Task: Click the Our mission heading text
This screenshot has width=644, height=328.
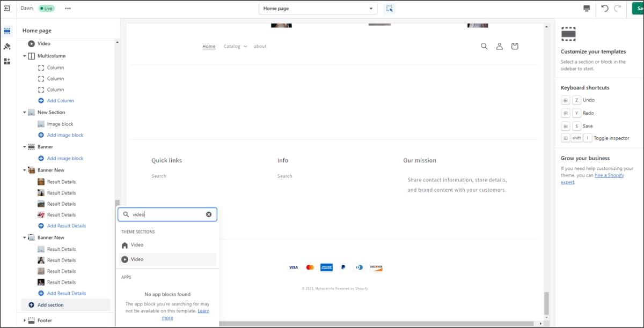Action: [x=420, y=161]
